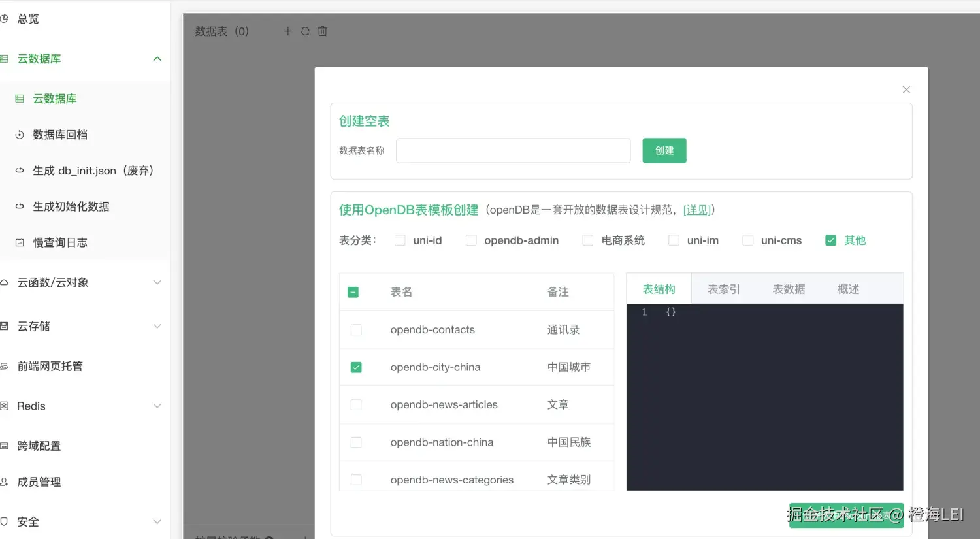Check the opendb-admin category checkbox
Image resolution: width=980 pixels, height=539 pixels.
click(471, 240)
